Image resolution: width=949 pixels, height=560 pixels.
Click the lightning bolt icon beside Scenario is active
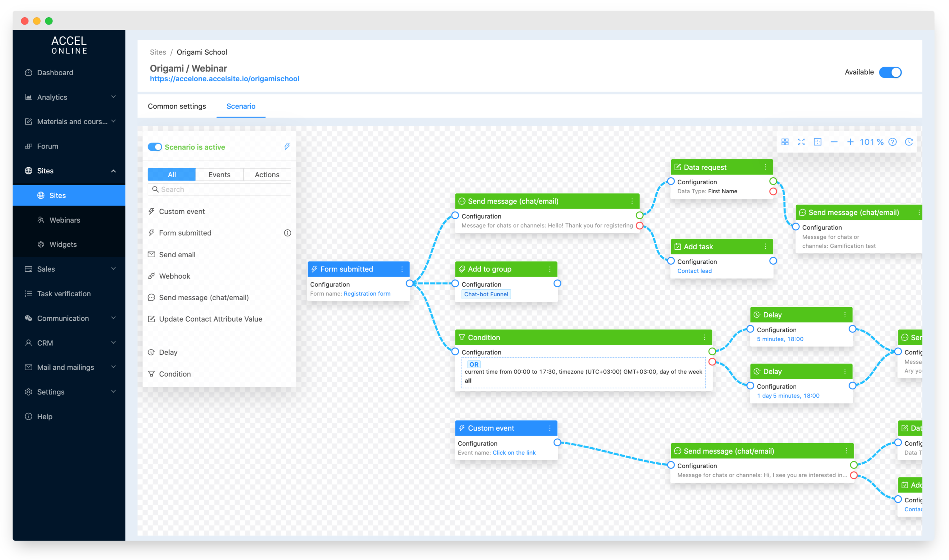287,147
